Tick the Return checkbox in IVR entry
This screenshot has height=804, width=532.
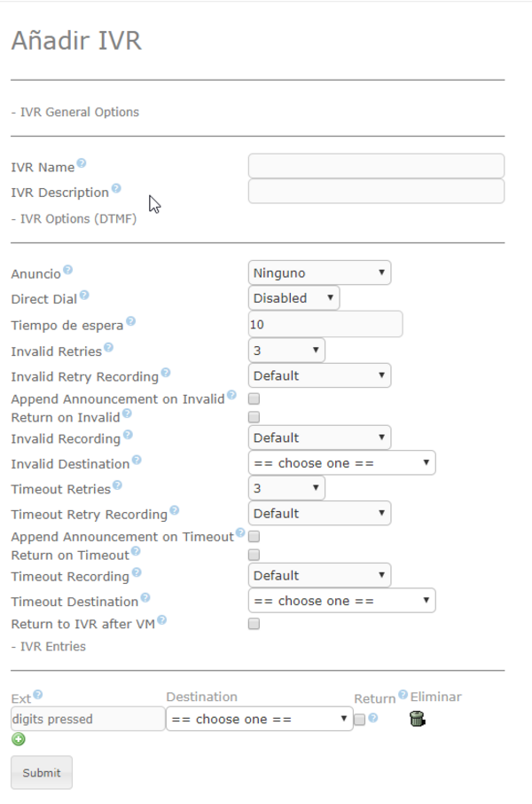coord(359,719)
